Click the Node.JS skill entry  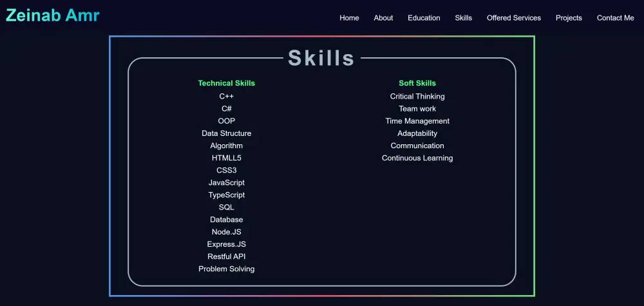226,232
